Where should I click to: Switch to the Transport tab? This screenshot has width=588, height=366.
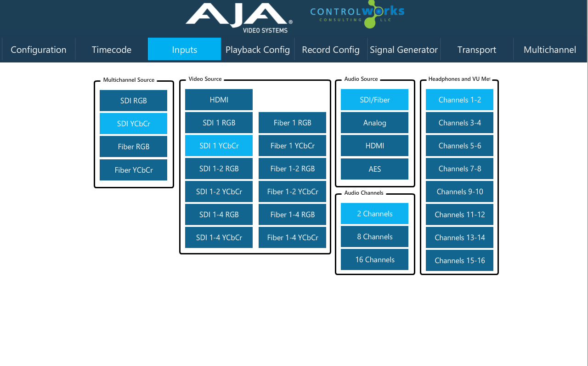coord(477,50)
